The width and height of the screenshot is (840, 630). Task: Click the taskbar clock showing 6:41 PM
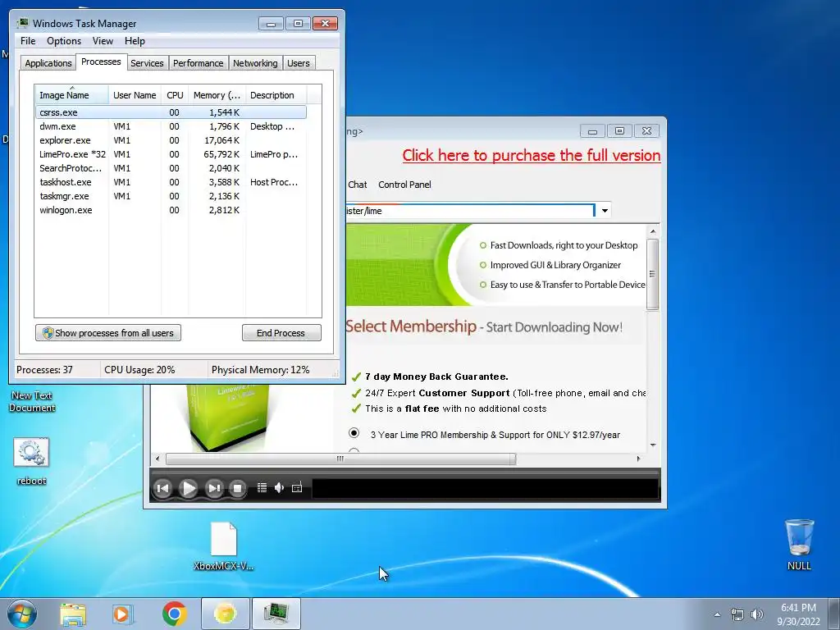[798, 614]
